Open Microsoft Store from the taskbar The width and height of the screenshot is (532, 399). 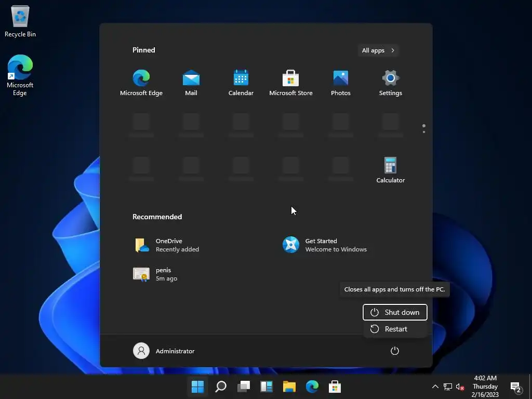335,387
